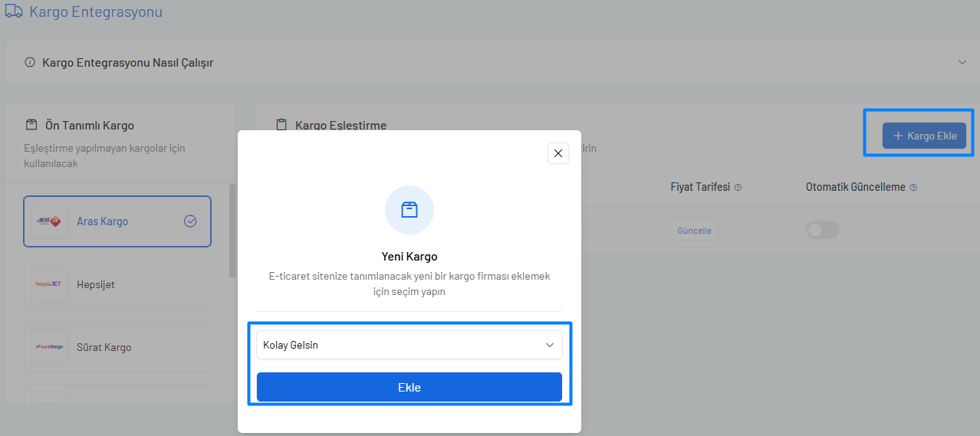This screenshot has width=980, height=436.
Task: Select Aras Kargo as default carrier
Action: pyautogui.click(x=117, y=221)
